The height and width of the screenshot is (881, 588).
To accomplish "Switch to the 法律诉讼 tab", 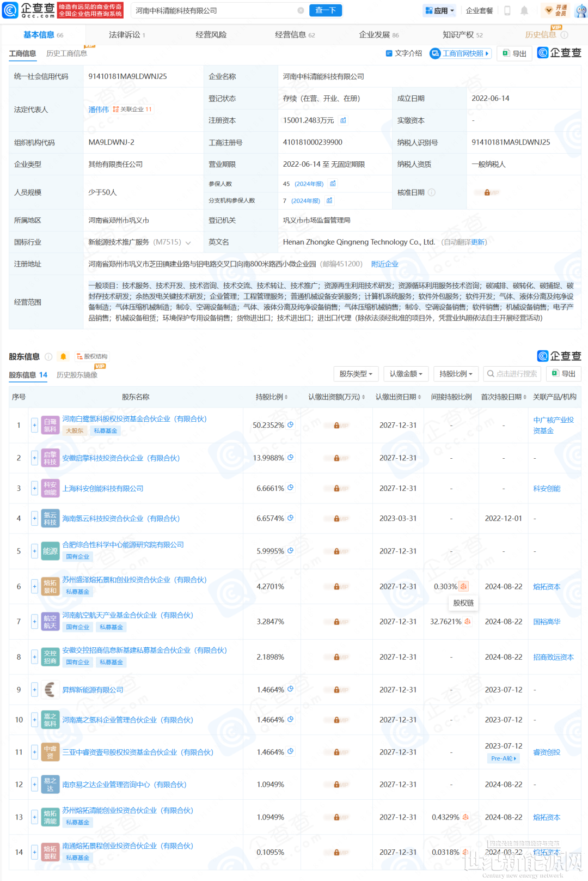I will [126, 35].
